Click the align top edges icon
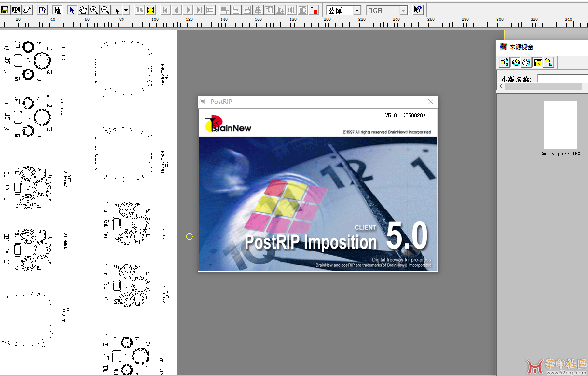The image size is (588, 376). (270, 10)
